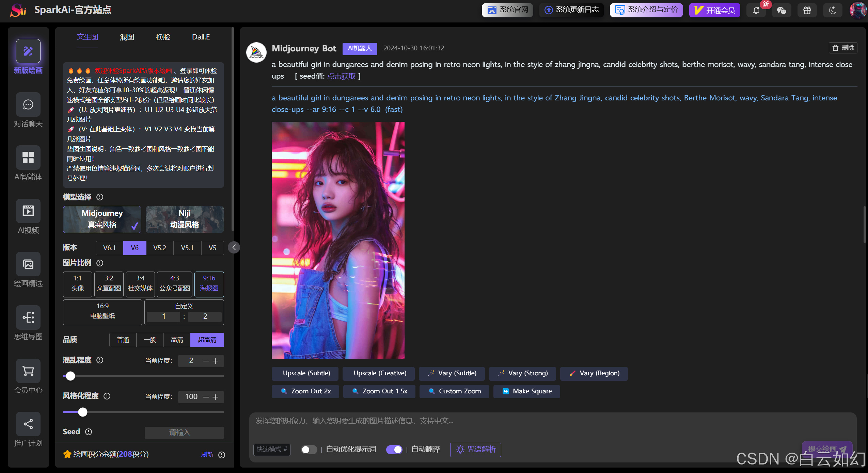868x473 pixels.
Task: Click info icon beside 模型选择
Action: [100, 197]
